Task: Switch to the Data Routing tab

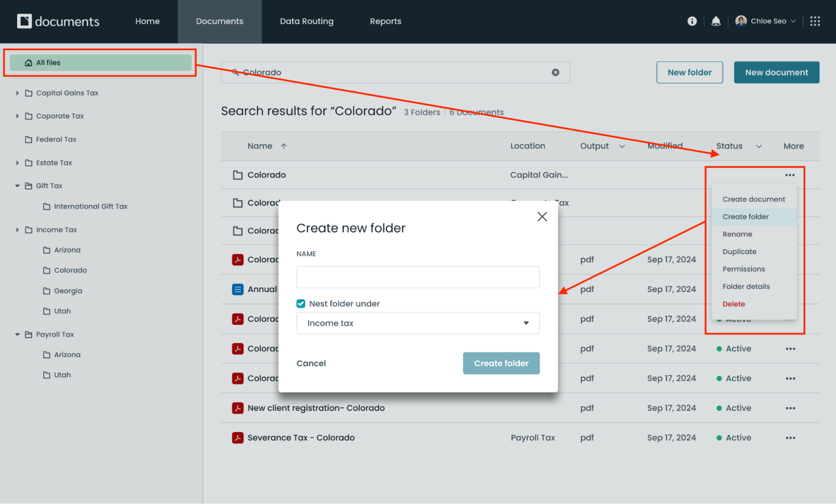Action: pyautogui.click(x=307, y=21)
